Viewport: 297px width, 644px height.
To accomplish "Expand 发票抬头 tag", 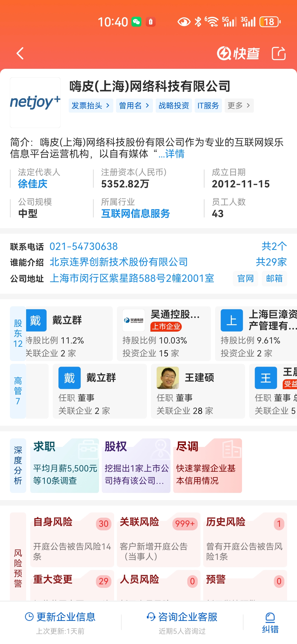I will pos(91,106).
